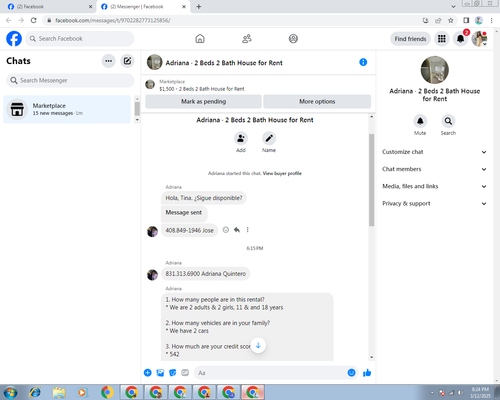Open View buyer profile link

[x=282, y=173]
